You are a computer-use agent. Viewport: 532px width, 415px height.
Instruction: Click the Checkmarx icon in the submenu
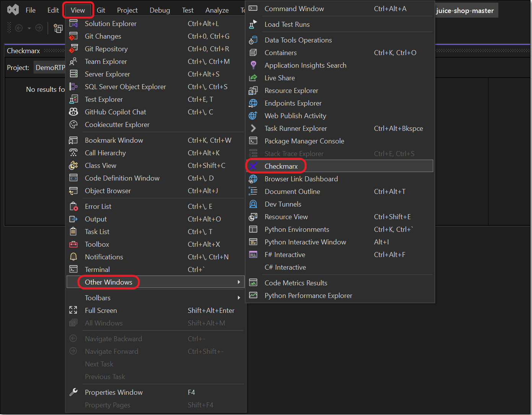[253, 166]
